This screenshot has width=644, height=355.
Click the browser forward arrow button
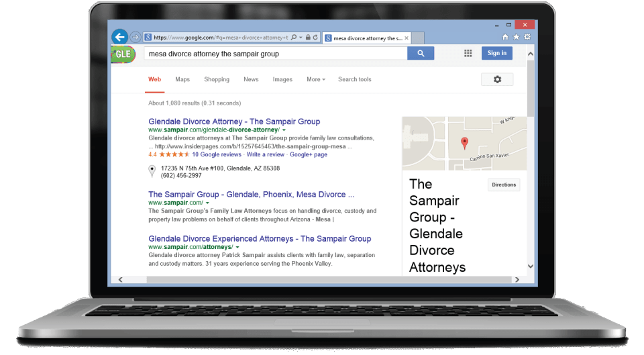click(x=136, y=37)
